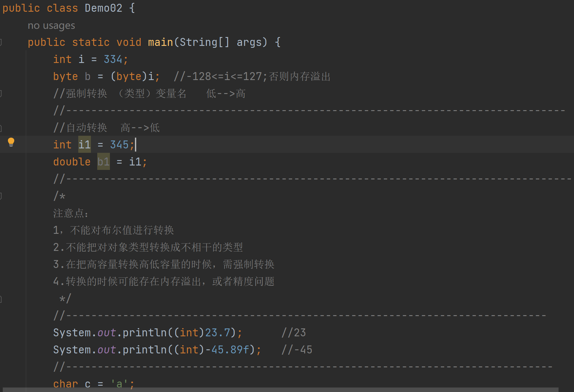Click the 注意点 line inside the block comment
This screenshot has width=574, height=392.
(x=70, y=213)
